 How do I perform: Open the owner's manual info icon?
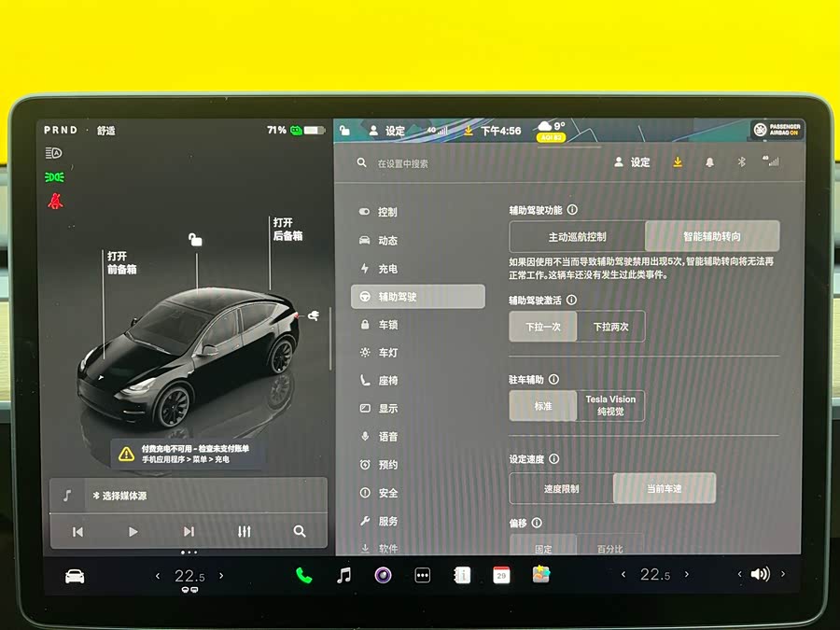[462, 576]
